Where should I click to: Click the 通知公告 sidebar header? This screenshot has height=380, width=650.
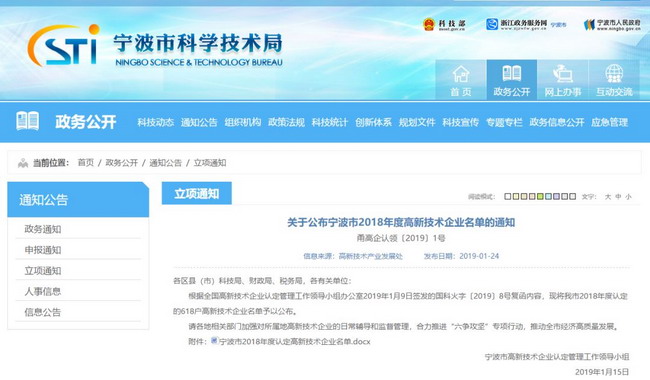(x=78, y=199)
